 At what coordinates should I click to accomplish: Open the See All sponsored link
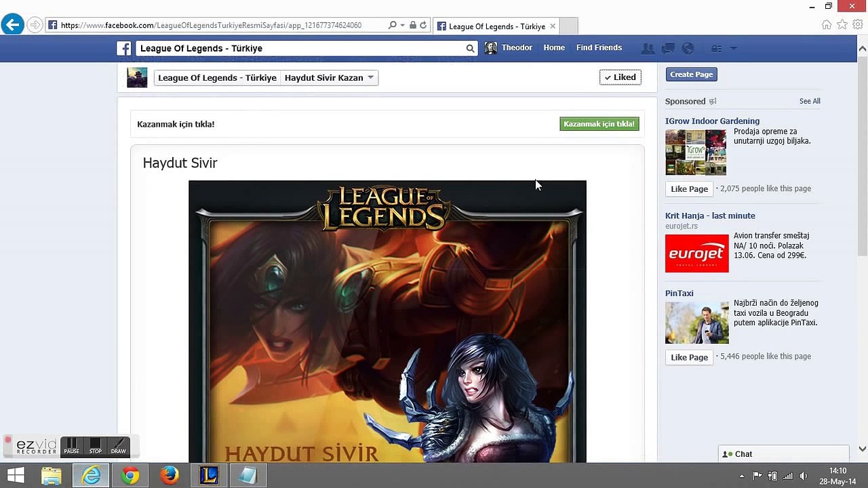tap(810, 101)
